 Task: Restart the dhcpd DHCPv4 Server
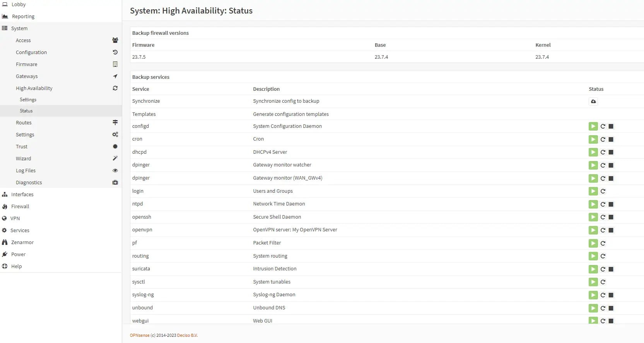pyautogui.click(x=603, y=152)
